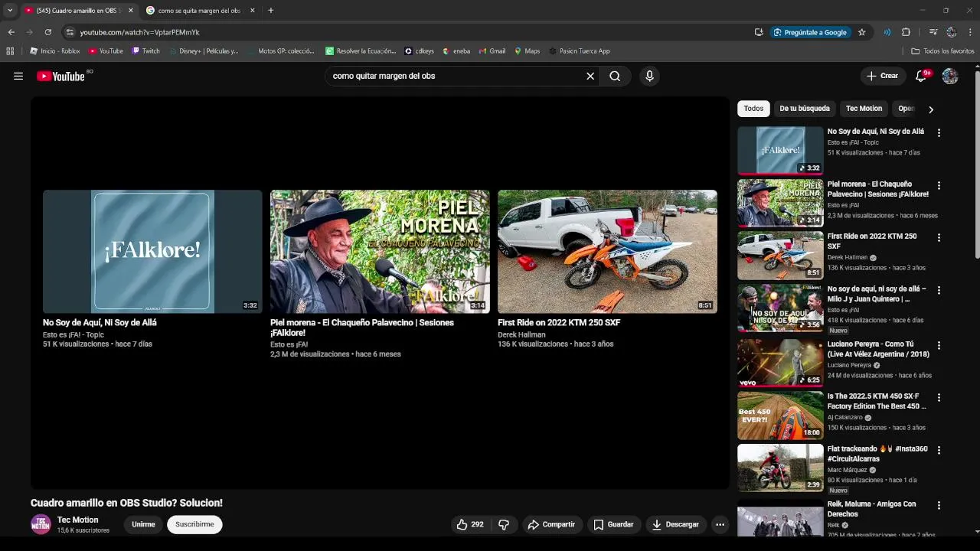Screen dimensions: 980x551
Task: Select the Todos filter chip
Action: [x=753, y=109]
